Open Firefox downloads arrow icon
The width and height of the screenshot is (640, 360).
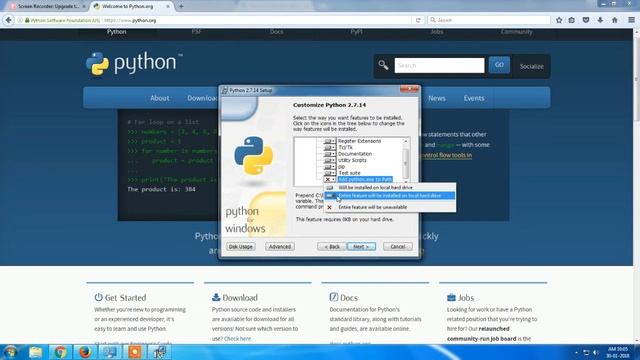[x=600, y=20]
